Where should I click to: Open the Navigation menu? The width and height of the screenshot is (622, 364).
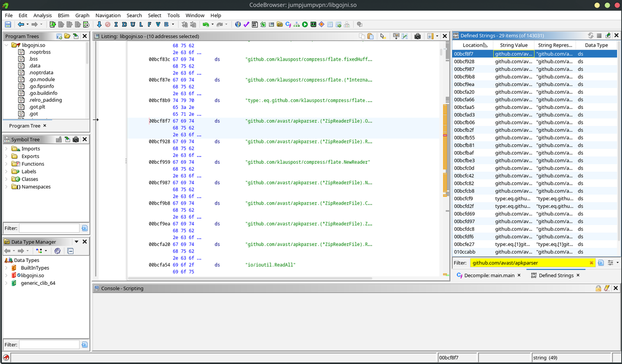(108, 16)
